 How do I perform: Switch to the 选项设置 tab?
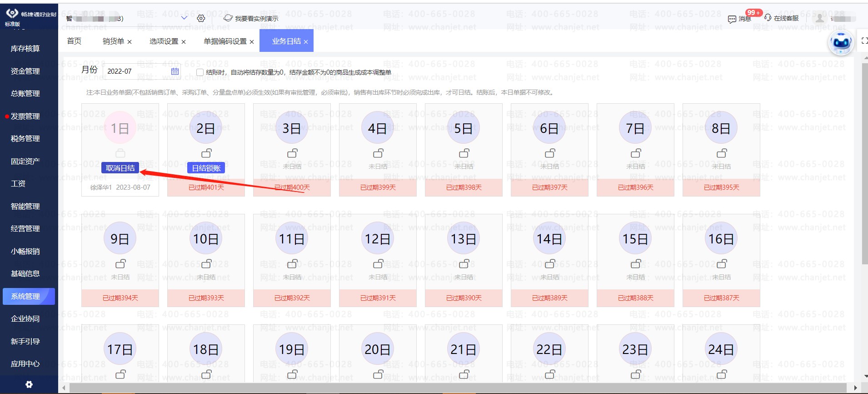[x=164, y=41]
